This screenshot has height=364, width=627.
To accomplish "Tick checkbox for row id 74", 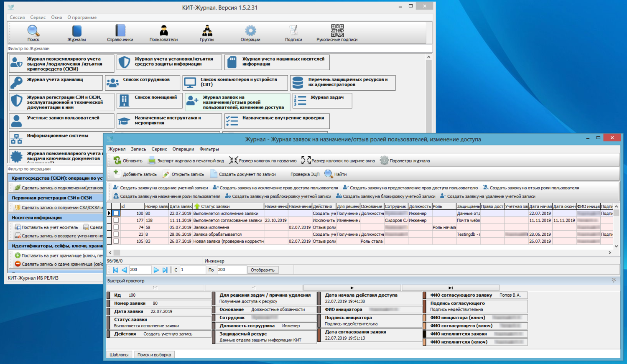I will click(x=116, y=227).
